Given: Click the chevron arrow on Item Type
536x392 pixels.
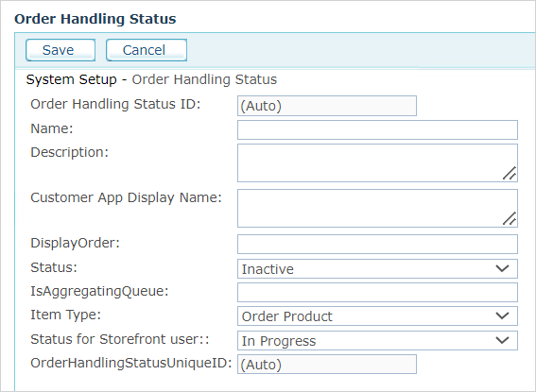Looking at the screenshot, I should pos(502,315).
